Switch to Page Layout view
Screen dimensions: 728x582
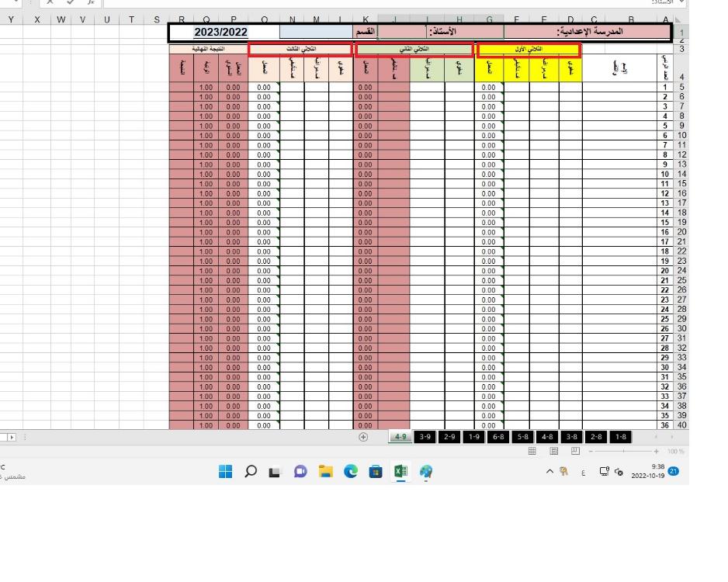coord(554,451)
